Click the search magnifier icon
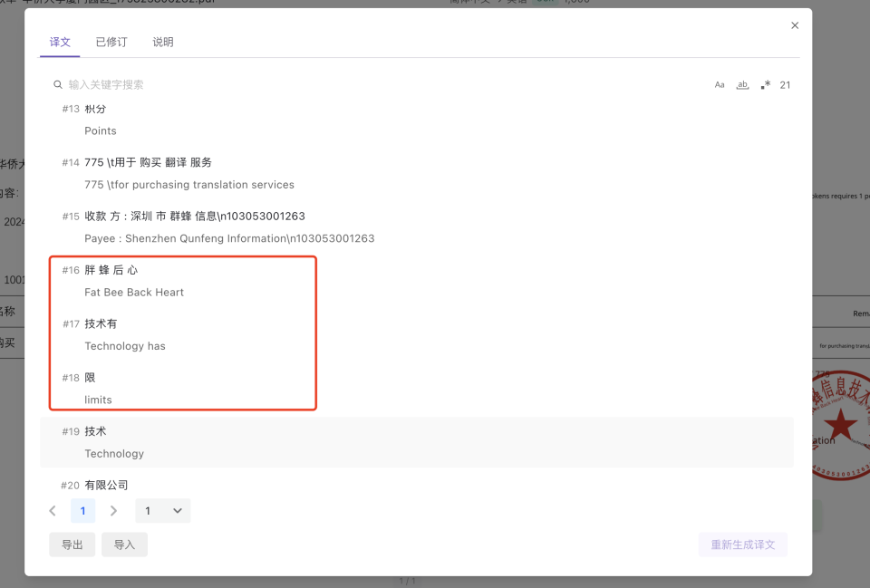870x588 pixels. pyautogui.click(x=58, y=85)
